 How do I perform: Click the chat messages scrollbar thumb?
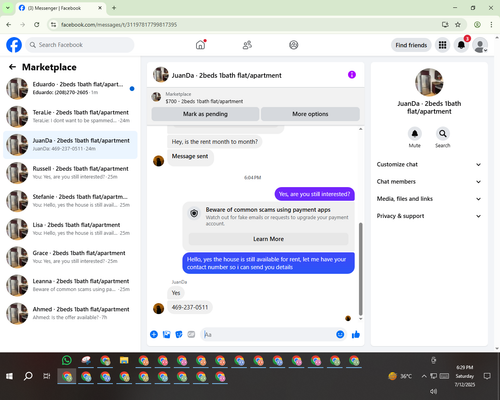click(x=360, y=269)
